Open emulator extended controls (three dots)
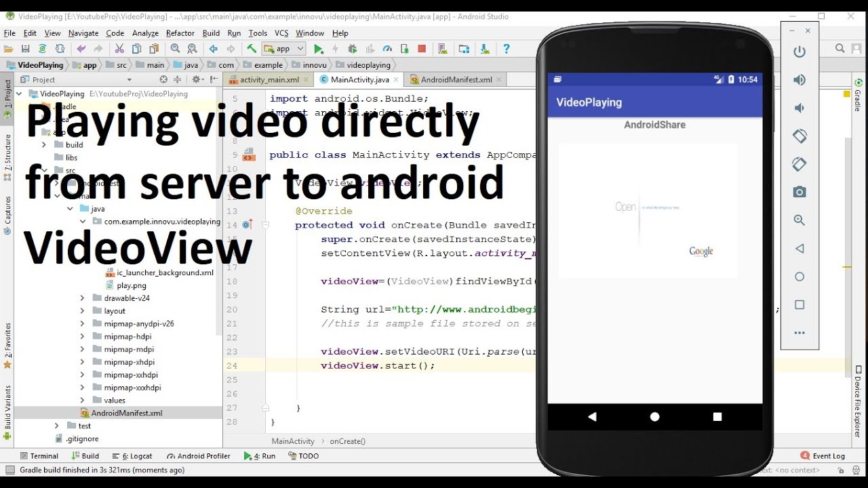The width and height of the screenshot is (868, 488). click(800, 333)
